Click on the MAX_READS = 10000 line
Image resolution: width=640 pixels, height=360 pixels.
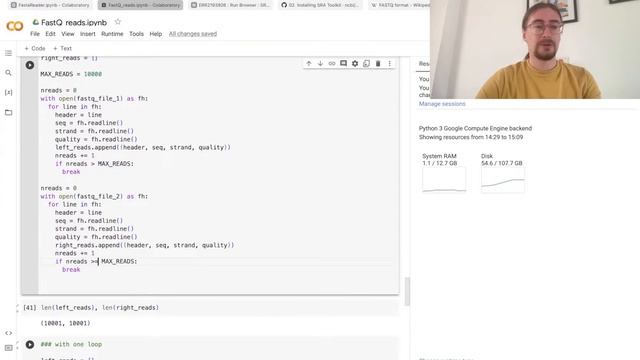pos(71,74)
